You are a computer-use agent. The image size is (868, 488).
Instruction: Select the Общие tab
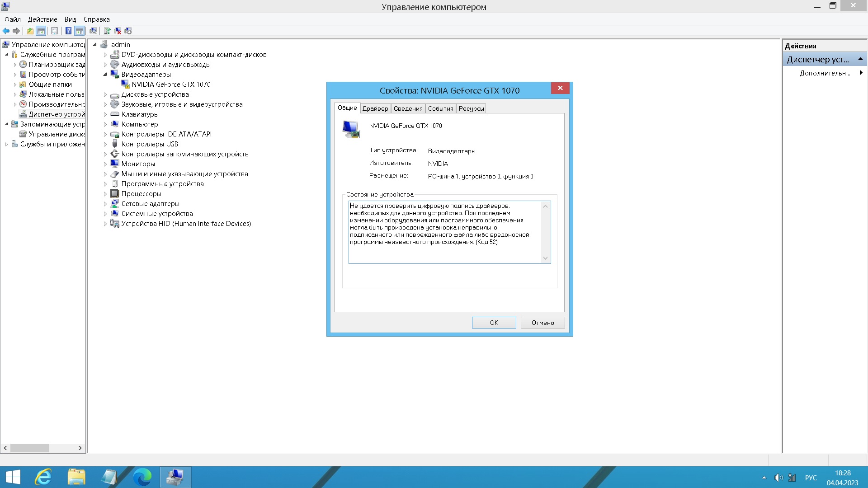347,108
